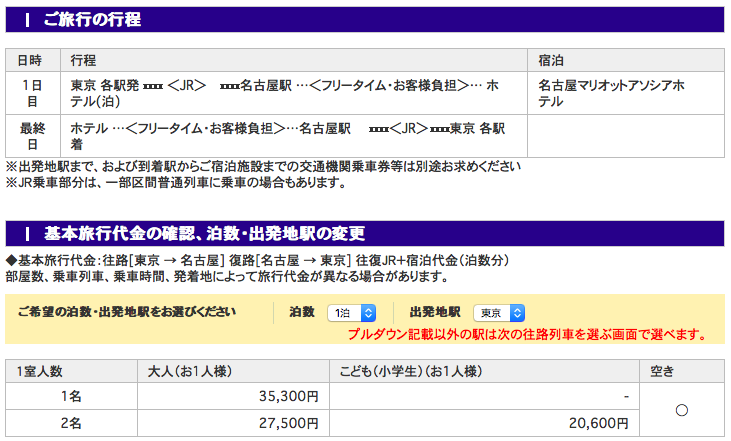The image size is (731, 441).
Task: Click the ご希望の泊数・出発地駅をお選びください prompt
Action: click(127, 311)
